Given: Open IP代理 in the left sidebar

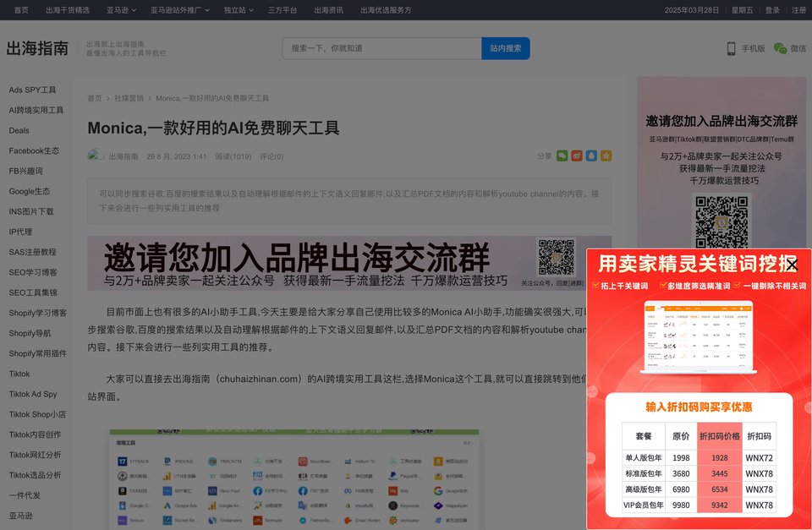Looking at the screenshot, I should click(x=20, y=232).
